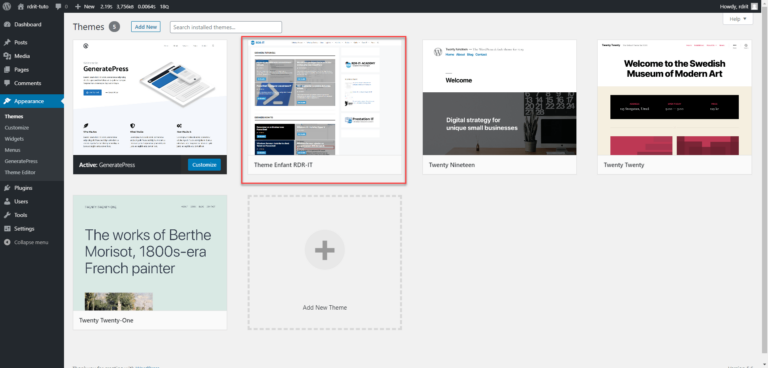The width and height of the screenshot is (768, 368).
Task: Click the Users icon in the sidebar
Action: tap(7, 201)
